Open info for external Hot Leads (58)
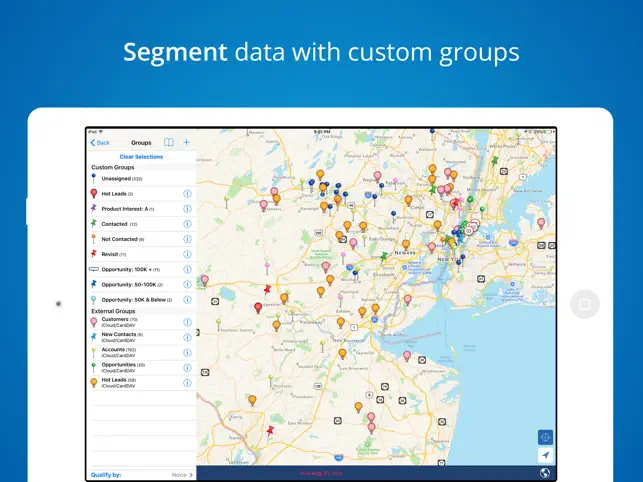 [x=187, y=383]
